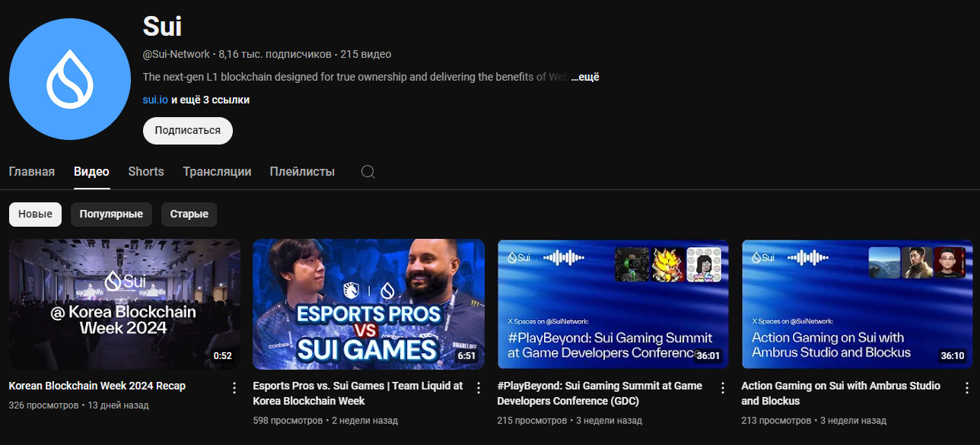Click the 0:52 duration badge
This screenshot has height=445, width=980.
(x=223, y=356)
